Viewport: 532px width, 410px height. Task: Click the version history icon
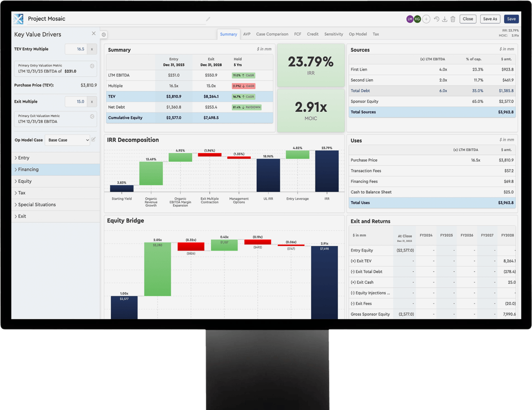click(436, 19)
